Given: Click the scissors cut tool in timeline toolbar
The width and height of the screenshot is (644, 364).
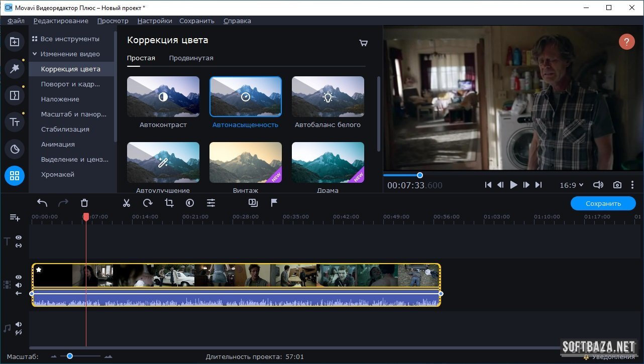Looking at the screenshot, I should click(x=127, y=203).
